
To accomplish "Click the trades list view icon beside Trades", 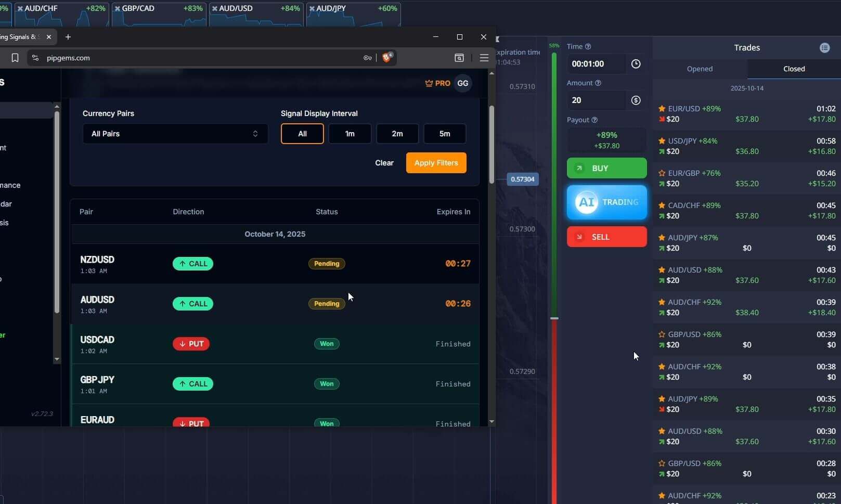I will pyautogui.click(x=824, y=47).
